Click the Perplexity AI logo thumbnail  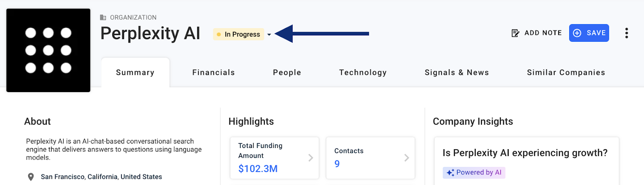coord(48,50)
